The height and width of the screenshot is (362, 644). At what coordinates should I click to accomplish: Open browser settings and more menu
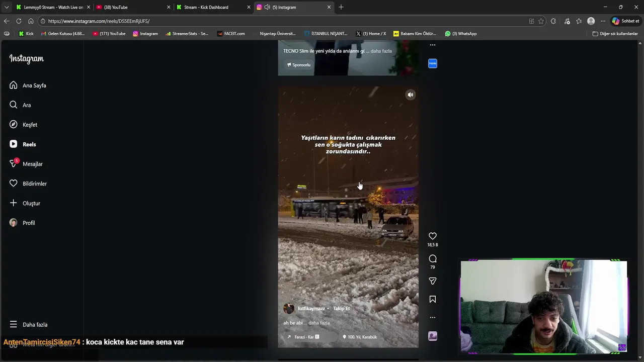coord(603,21)
